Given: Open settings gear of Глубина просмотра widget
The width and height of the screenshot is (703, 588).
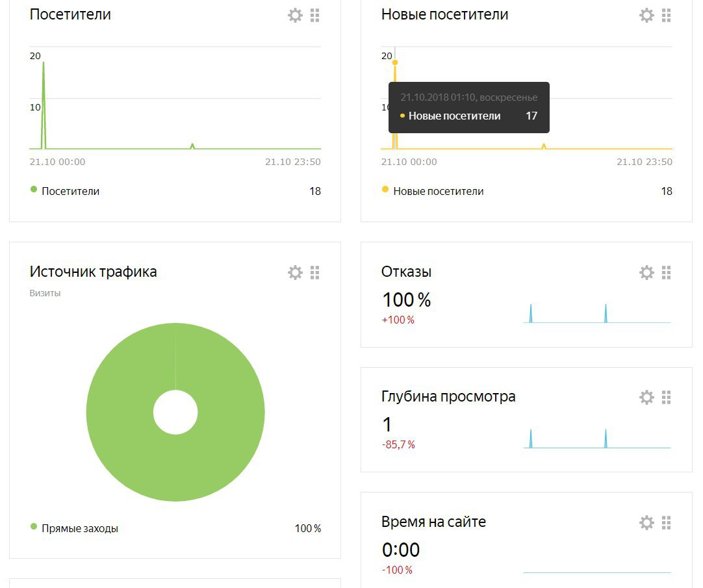Looking at the screenshot, I should pos(646,397).
